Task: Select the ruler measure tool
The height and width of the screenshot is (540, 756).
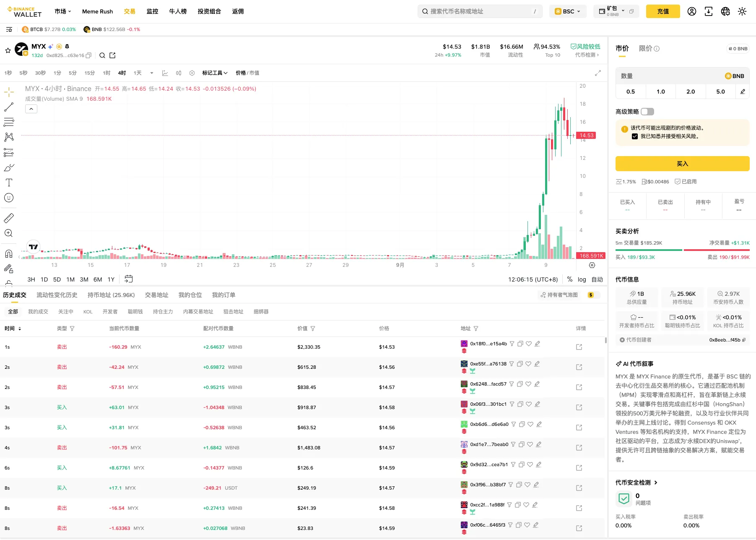Action: pyautogui.click(x=9, y=218)
